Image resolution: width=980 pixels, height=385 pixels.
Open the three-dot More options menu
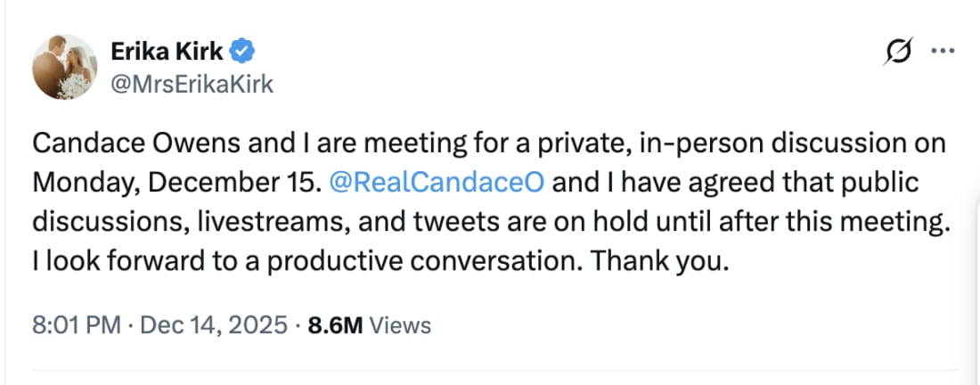point(942,52)
